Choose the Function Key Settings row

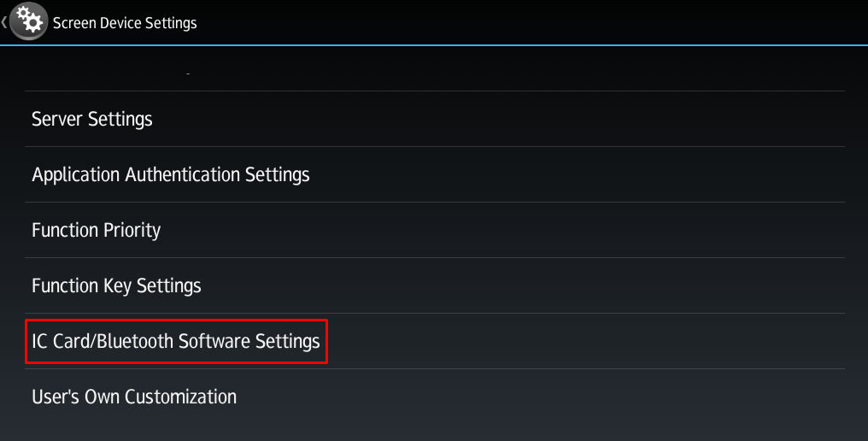(434, 285)
